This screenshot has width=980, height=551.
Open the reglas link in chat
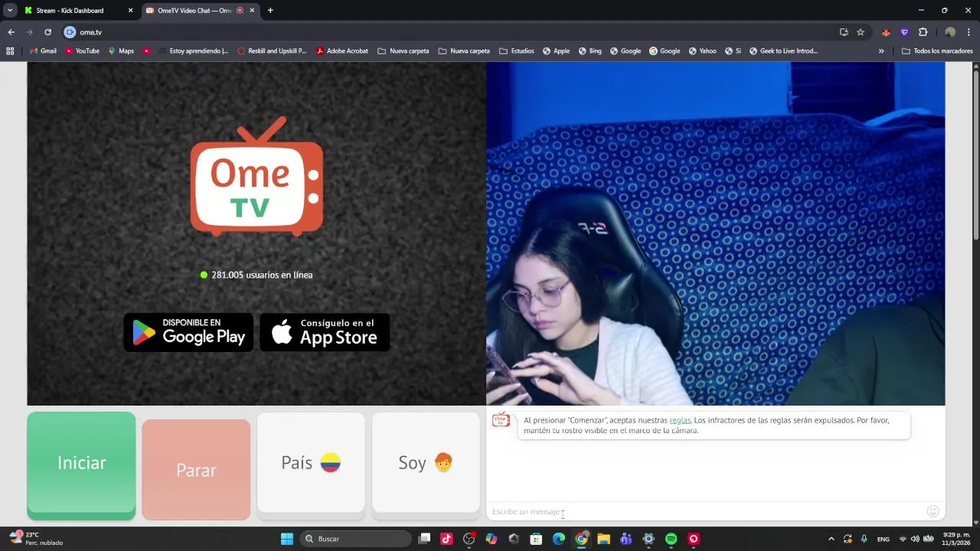tap(680, 420)
